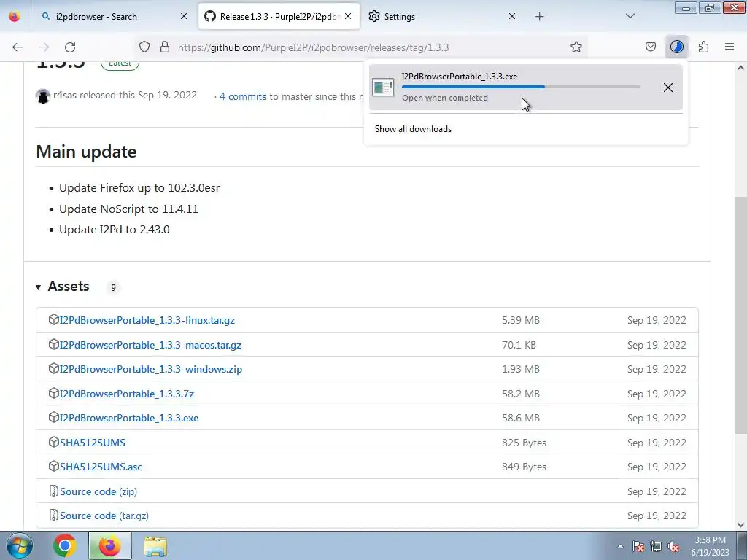Open the tracking protection shield icon

click(144, 47)
